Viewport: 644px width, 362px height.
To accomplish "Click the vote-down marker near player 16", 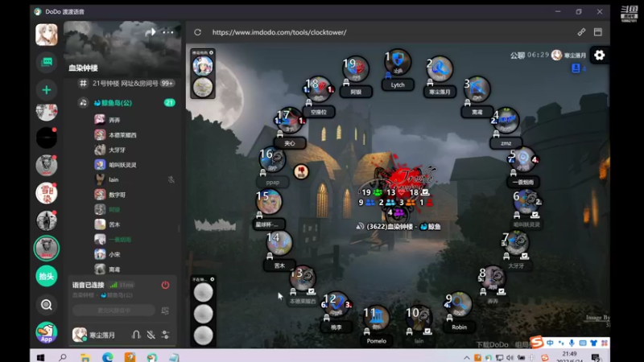I will coord(301,171).
